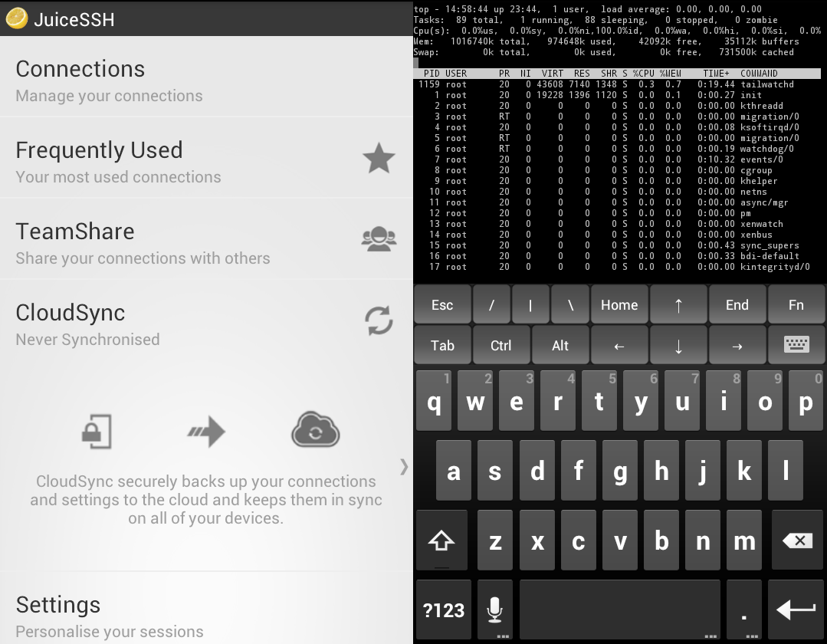Click the cloud sync icon in CloudSync graphic
827x644 pixels.
point(316,430)
